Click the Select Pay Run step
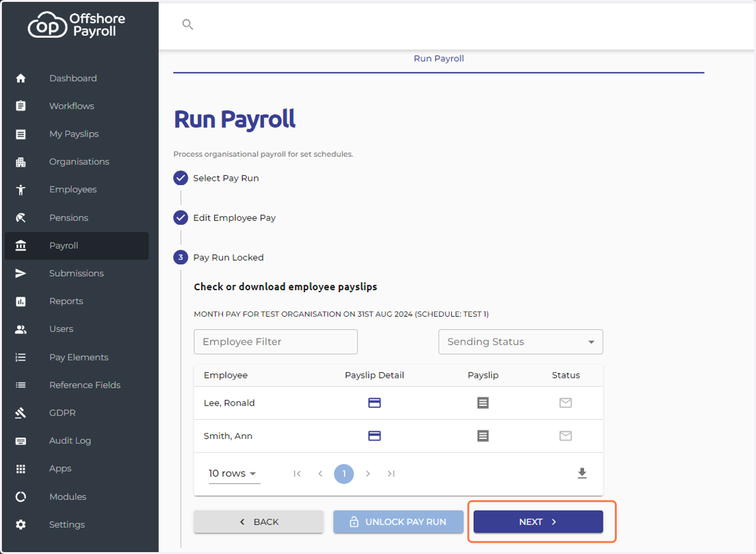This screenshot has width=756, height=554. 216,178
